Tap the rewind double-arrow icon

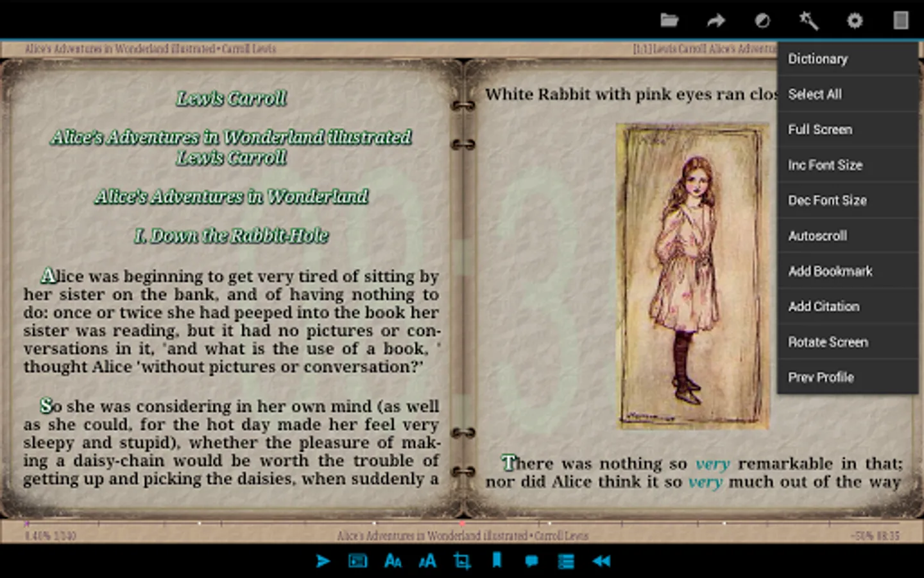point(601,561)
